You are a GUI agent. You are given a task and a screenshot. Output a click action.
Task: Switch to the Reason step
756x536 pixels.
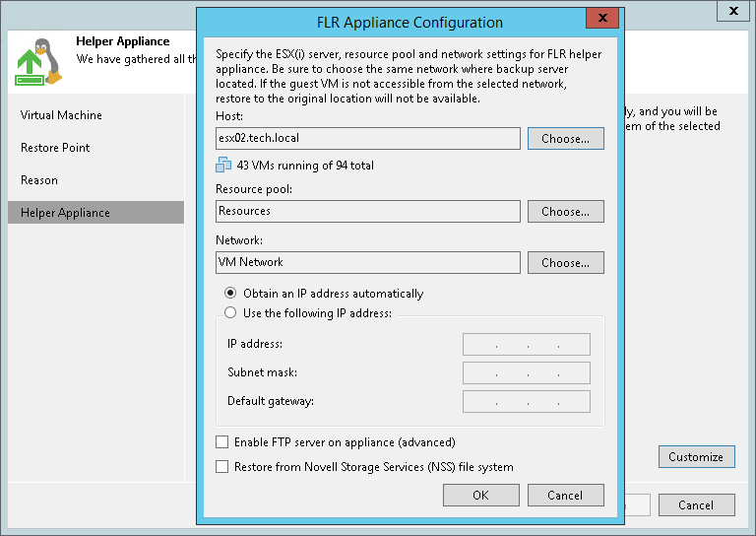pos(39,180)
